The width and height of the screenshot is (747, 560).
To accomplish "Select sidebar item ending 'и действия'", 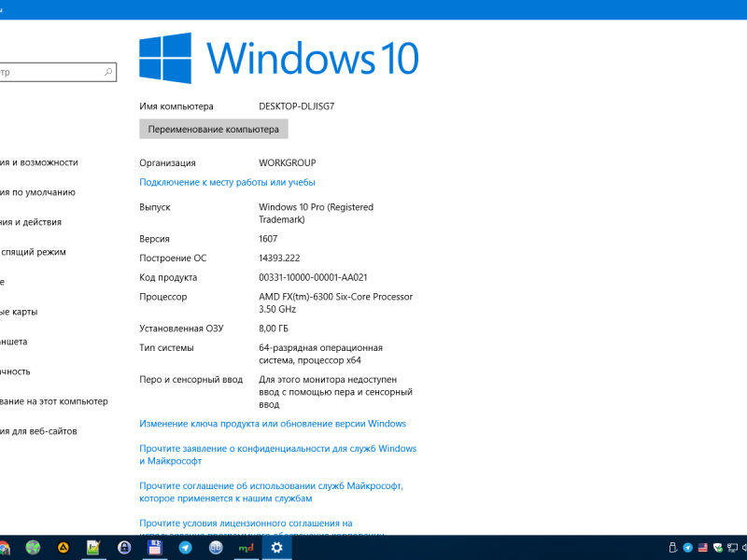I will 31,222.
